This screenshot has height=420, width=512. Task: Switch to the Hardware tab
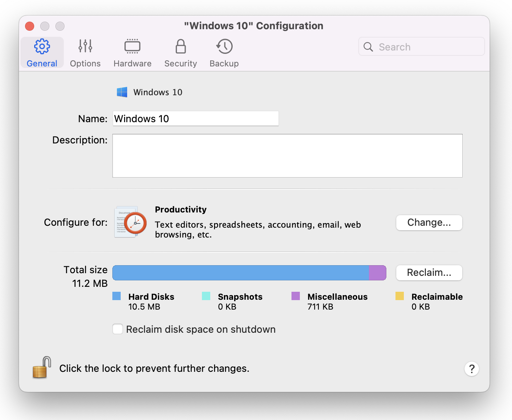pyautogui.click(x=132, y=53)
